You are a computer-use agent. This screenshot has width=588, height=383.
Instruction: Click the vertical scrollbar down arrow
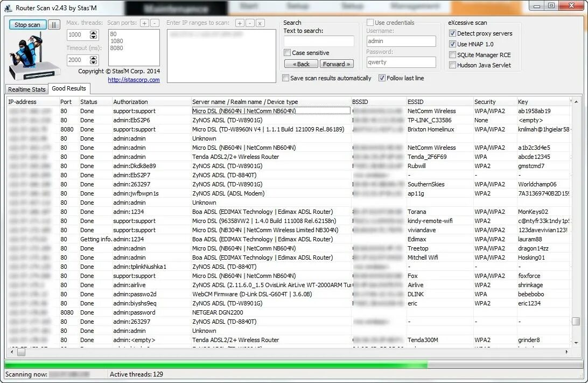(x=576, y=343)
